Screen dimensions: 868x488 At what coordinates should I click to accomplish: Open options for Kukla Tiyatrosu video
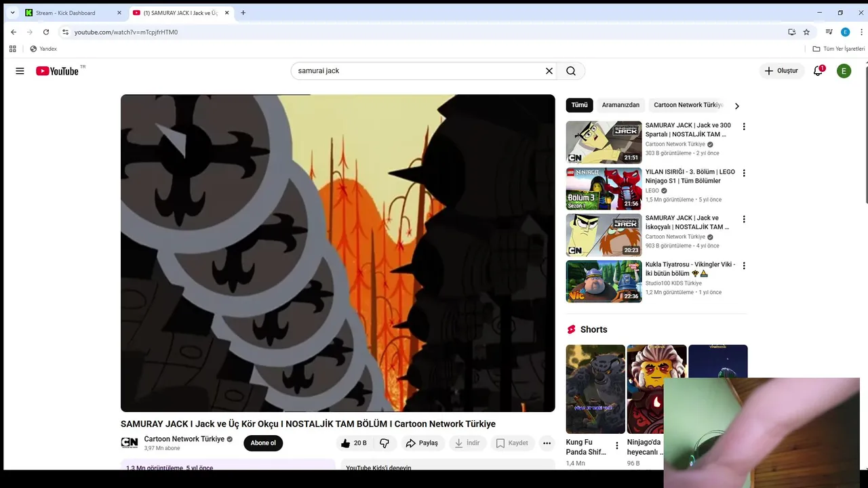(744, 266)
